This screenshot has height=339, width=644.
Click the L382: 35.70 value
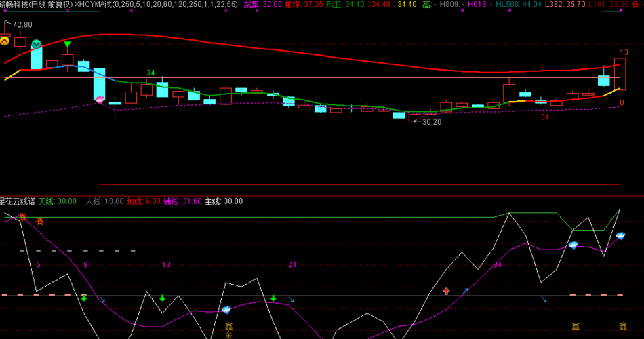tap(565, 5)
